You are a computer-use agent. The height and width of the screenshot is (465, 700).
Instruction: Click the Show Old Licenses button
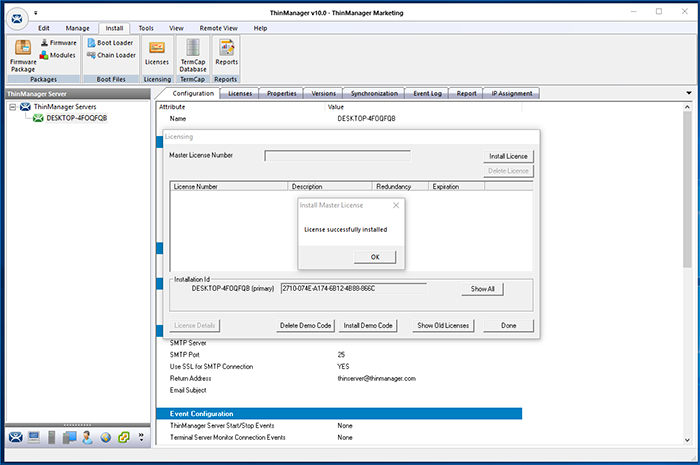tap(443, 325)
